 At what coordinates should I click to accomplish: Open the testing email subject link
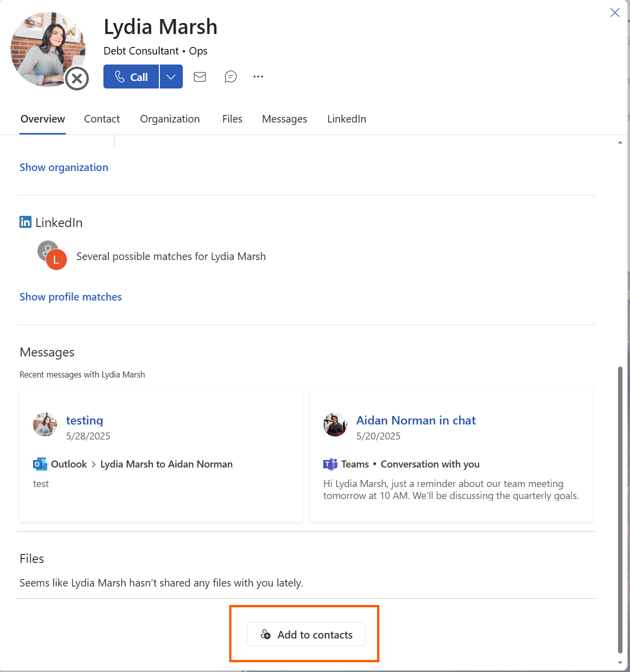(84, 420)
